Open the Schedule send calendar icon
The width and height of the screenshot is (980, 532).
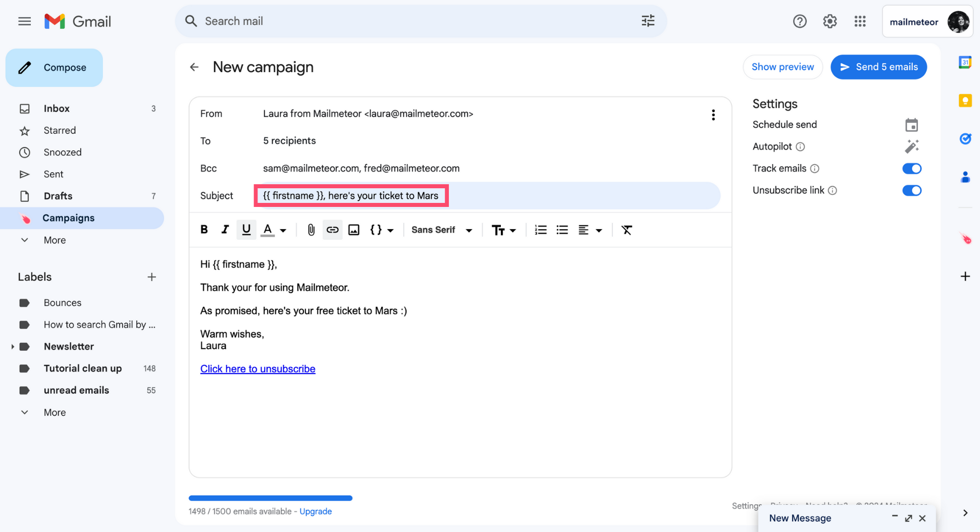tap(911, 125)
